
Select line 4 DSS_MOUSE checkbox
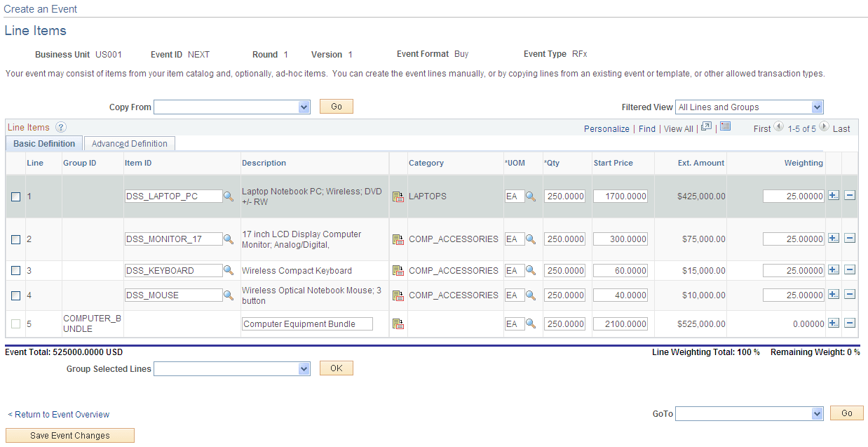click(x=16, y=295)
